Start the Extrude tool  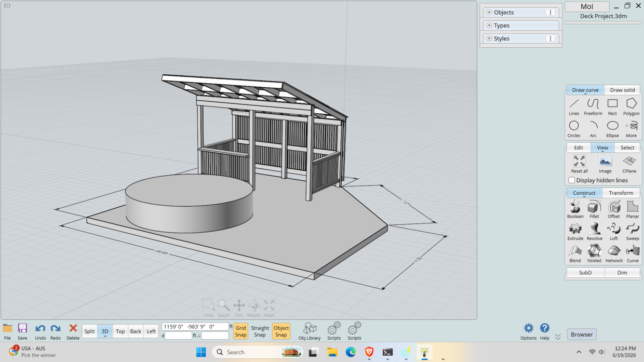click(575, 232)
